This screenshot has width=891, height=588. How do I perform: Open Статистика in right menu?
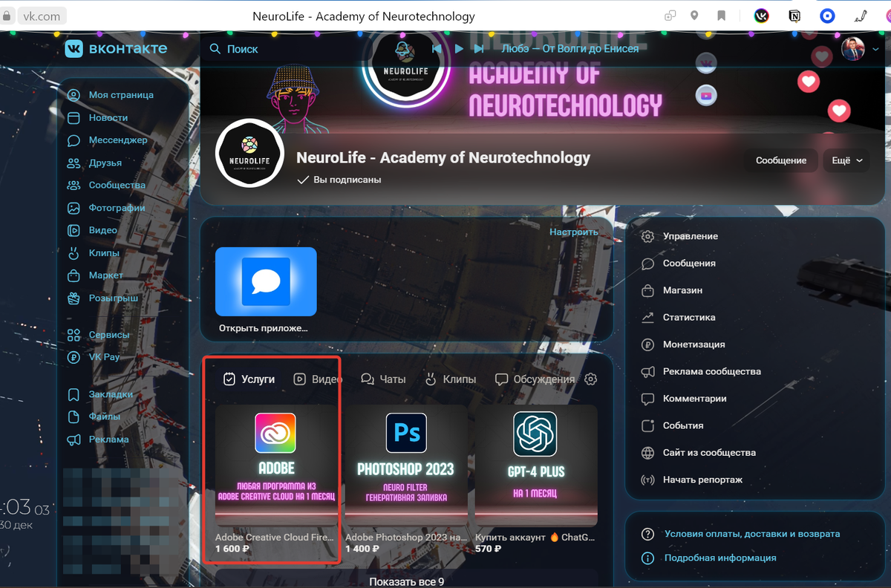[689, 317]
